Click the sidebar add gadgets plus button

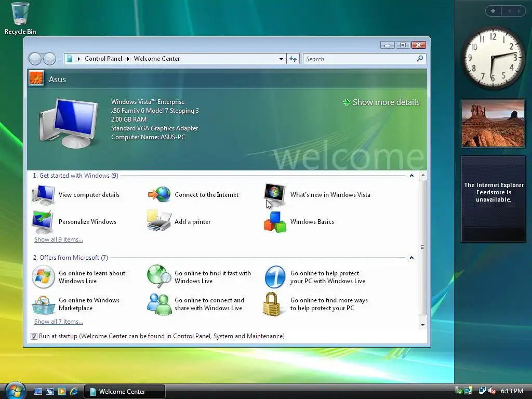(x=493, y=11)
